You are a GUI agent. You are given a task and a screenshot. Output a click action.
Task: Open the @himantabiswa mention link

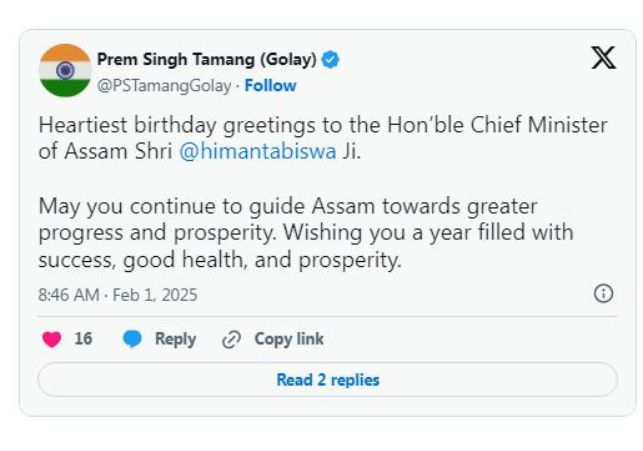tap(258, 151)
